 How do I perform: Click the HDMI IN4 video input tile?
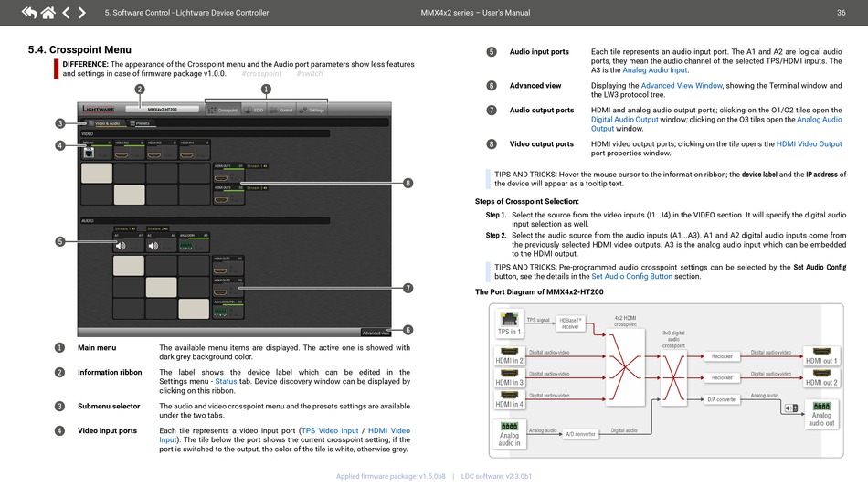point(195,150)
